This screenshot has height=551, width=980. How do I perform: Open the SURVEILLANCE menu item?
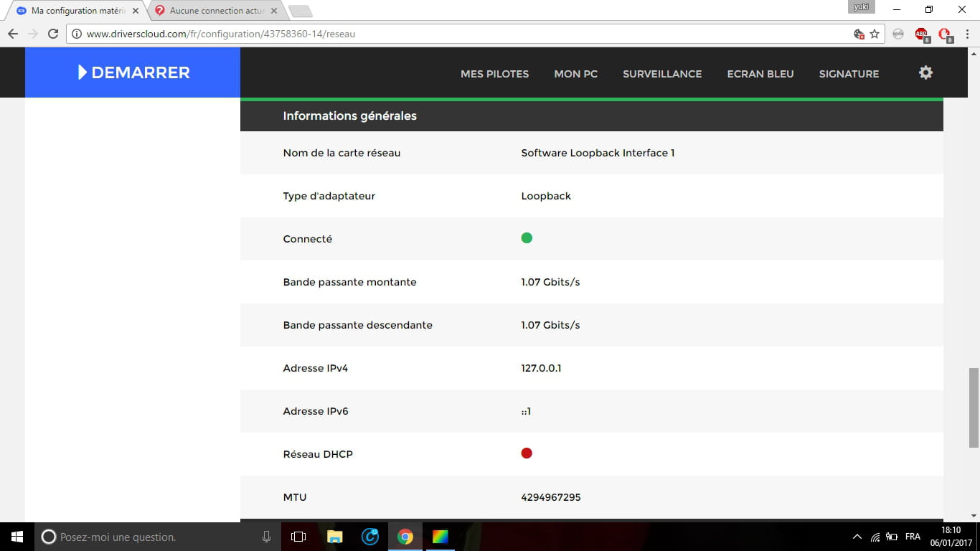tap(661, 74)
